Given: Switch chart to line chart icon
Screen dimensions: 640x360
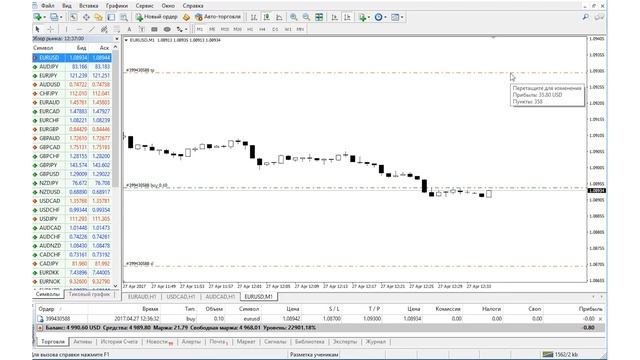Looking at the screenshot, I should (279, 17).
